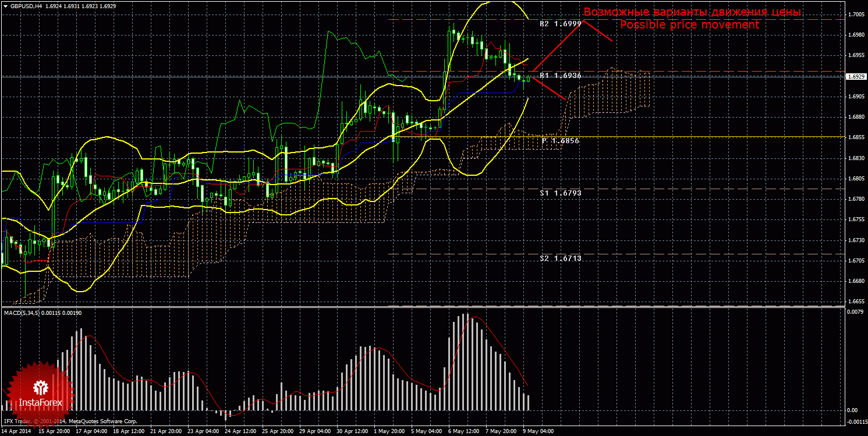The image size is (868, 436).
Task: Select the R1 1.6936 resistance label
Action: click(x=559, y=76)
